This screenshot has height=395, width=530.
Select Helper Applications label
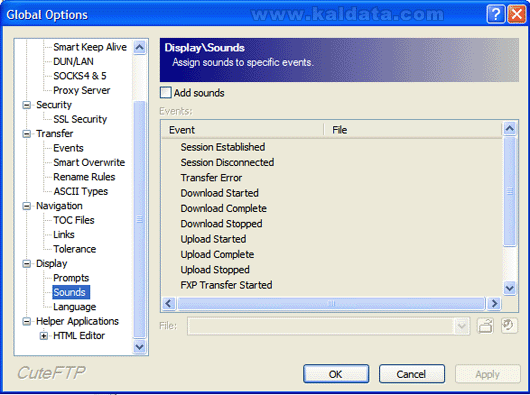click(77, 321)
